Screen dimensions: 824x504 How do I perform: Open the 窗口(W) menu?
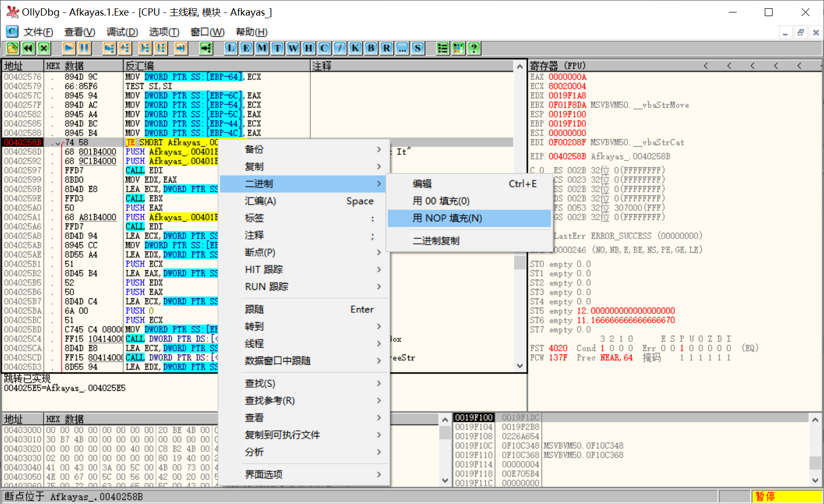tap(207, 32)
